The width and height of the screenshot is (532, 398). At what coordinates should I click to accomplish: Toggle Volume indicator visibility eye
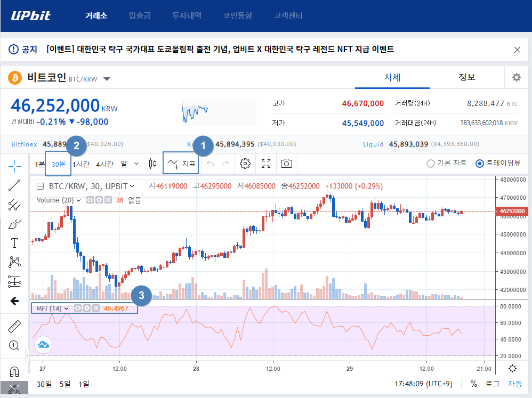[90, 200]
